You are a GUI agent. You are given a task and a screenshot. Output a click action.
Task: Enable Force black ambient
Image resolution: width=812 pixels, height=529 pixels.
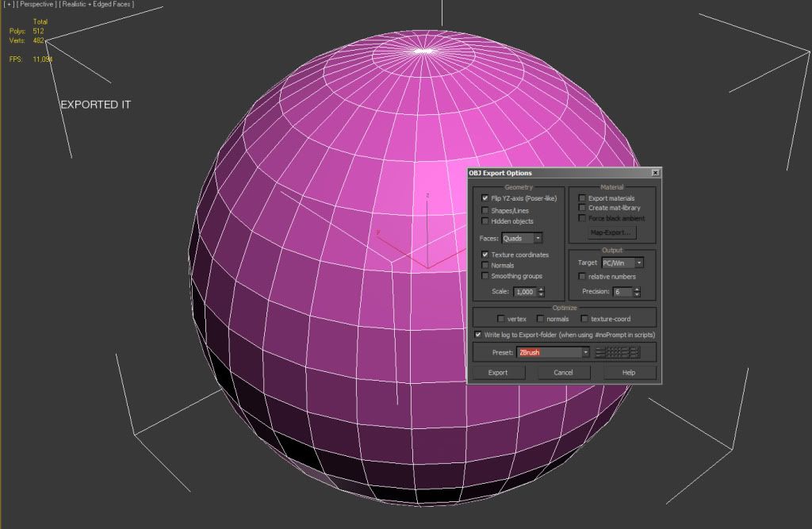tap(582, 218)
